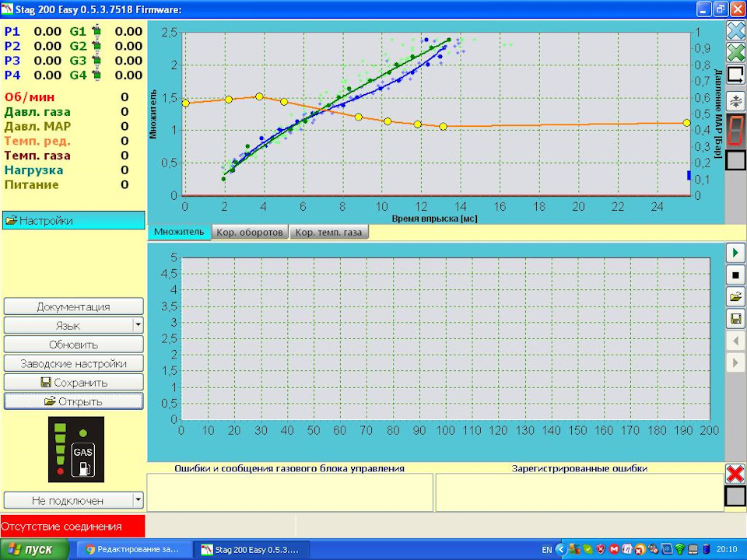Click the blue battery tray icon
Image resolution: width=747 pixels, height=560 pixels.
[706, 550]
